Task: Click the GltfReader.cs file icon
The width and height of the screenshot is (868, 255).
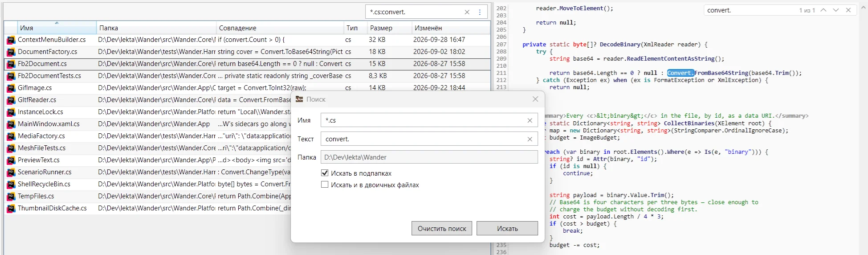Action: (11, 100)
